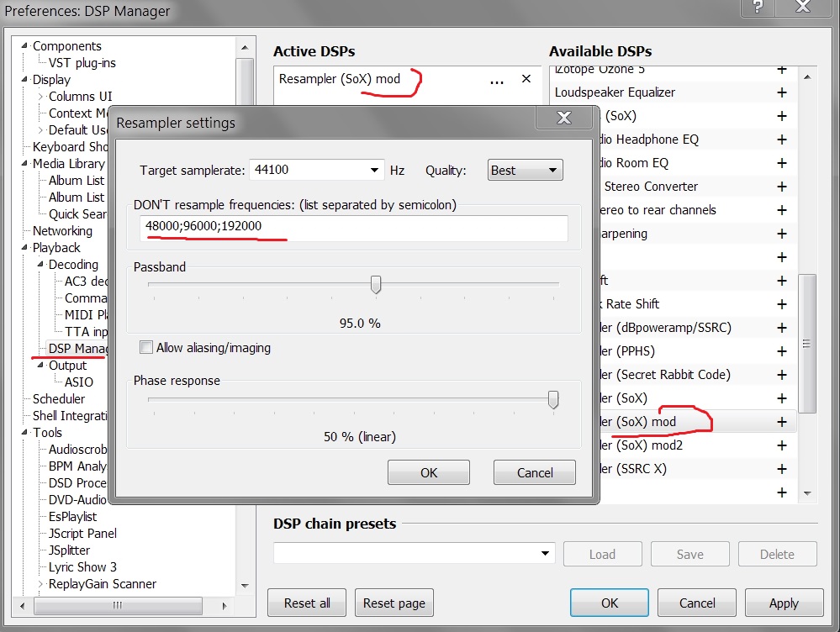Add the Room EQ DSP

pos(782,163)
